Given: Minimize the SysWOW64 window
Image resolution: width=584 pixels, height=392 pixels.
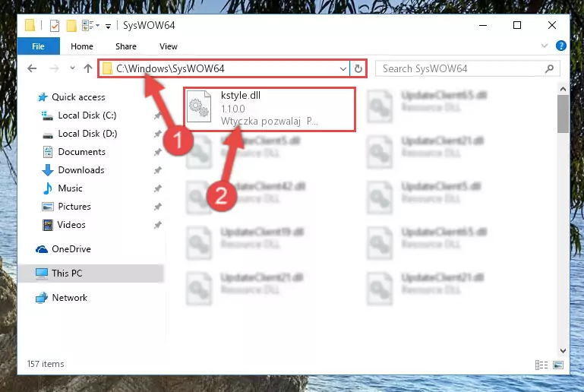Looking at the screenshot, I should [483, 25].
